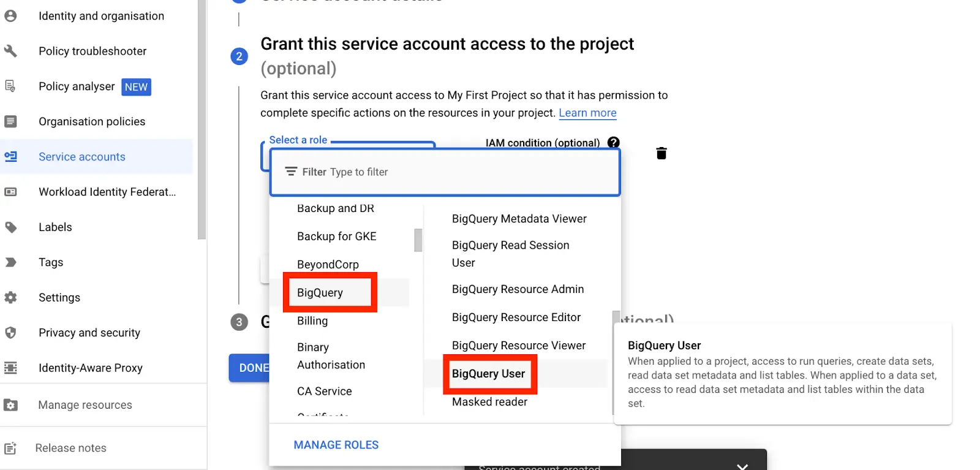This screenshot has height=470, width=980.
Task: Click the filter lines icon in the role search
Action: click(291, 172)
